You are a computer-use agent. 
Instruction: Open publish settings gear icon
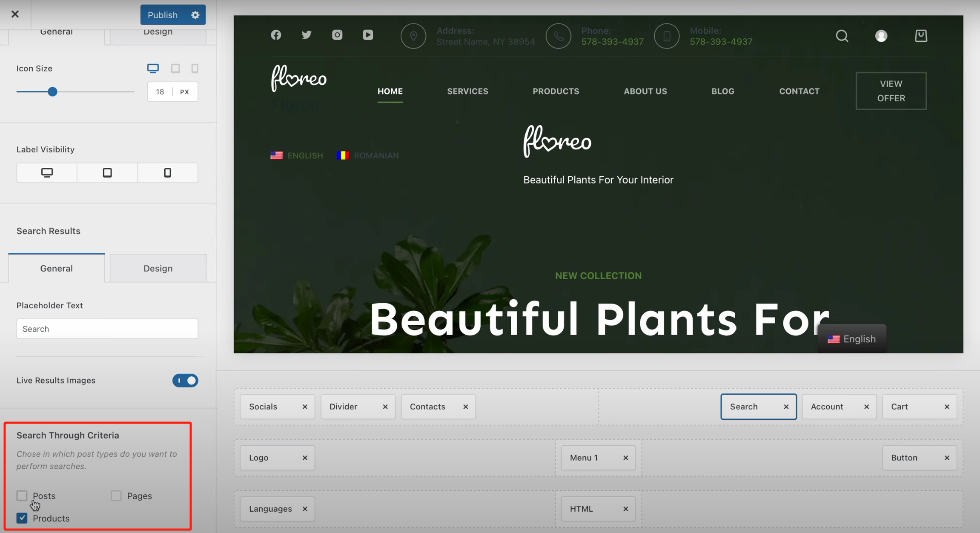[195, 15]
